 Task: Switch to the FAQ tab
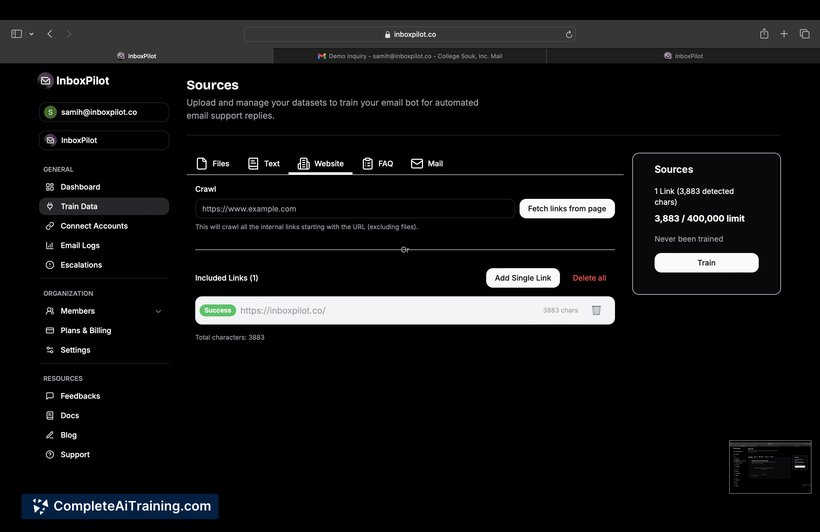(378, 164)
